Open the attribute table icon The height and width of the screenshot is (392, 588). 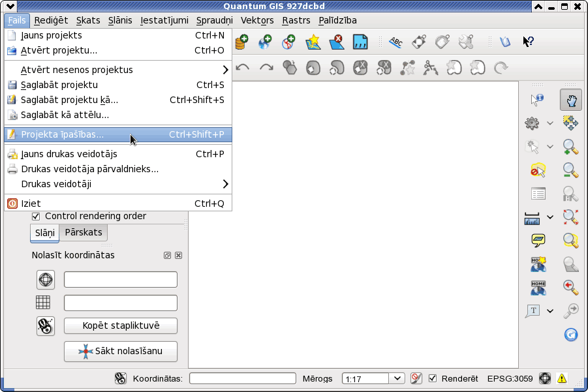[538, 194]
